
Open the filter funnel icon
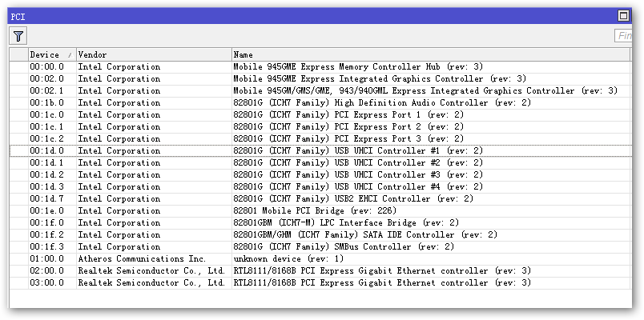click(x=18, y=37)
